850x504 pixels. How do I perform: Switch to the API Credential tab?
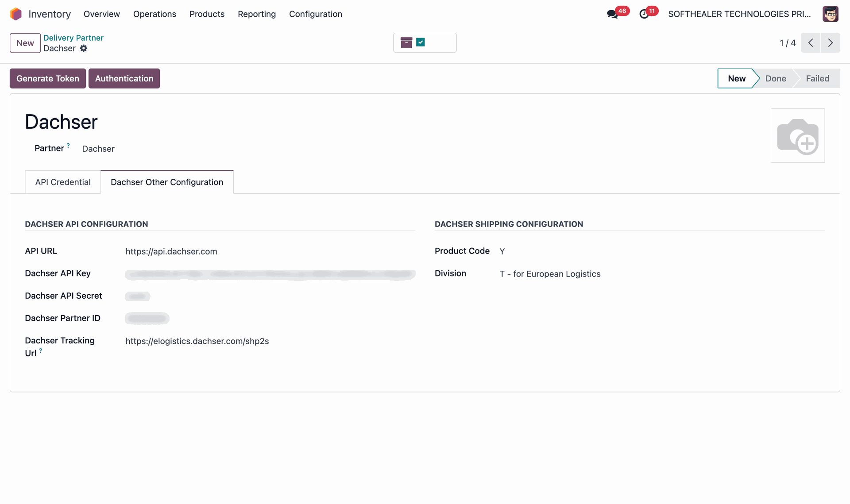pos(63,182)
